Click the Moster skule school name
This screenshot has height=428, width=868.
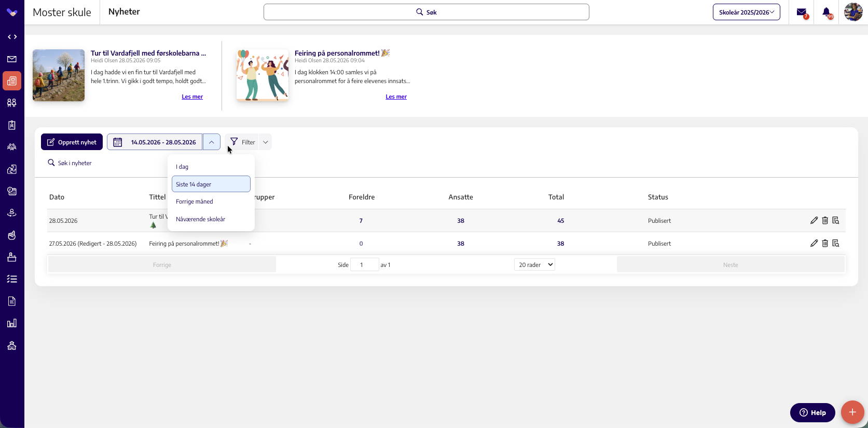coord(62,12)
